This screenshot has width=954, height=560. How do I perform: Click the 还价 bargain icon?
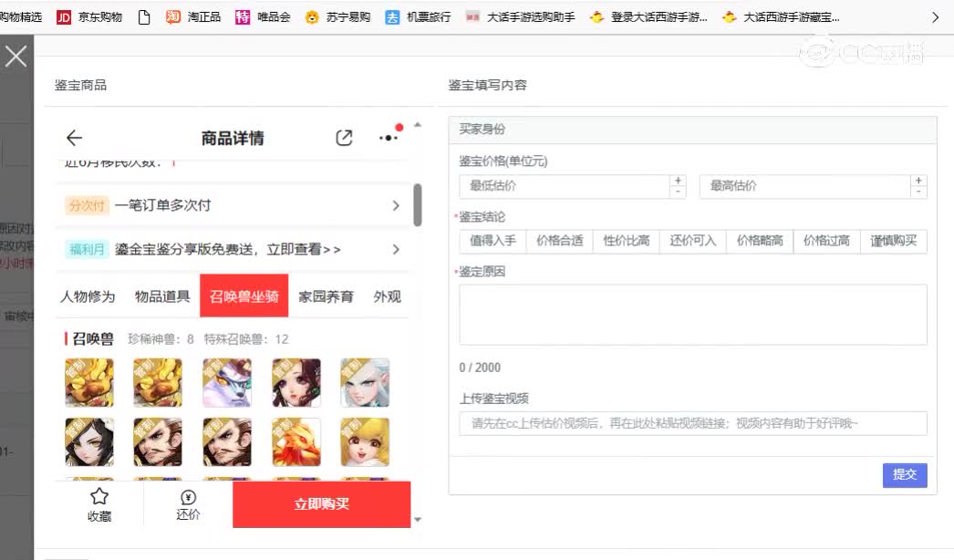coord(188,498)
